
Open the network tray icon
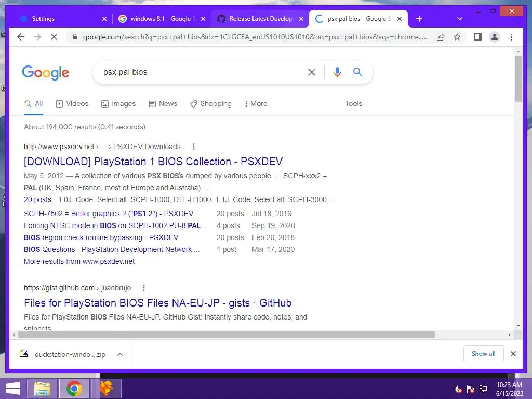click(483, 389)
